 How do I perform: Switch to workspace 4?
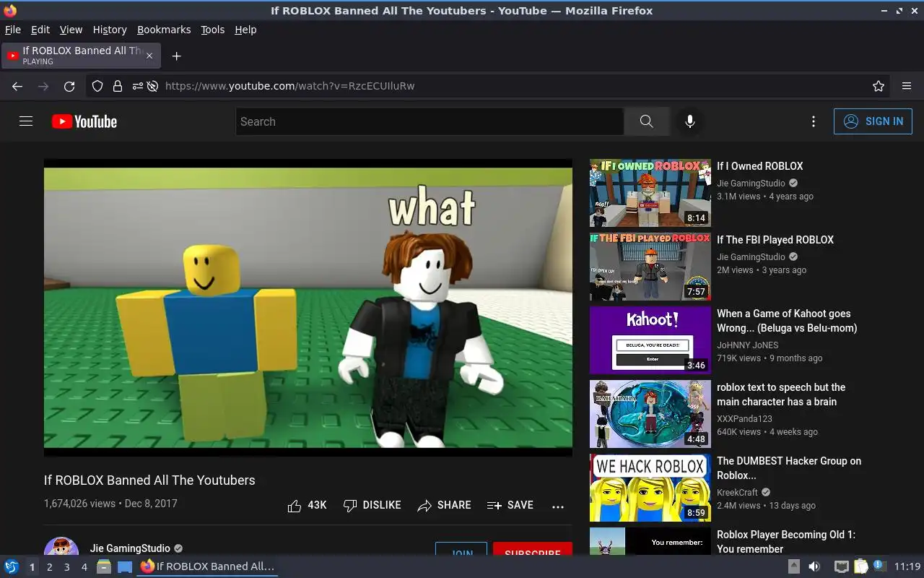(84, 567)
